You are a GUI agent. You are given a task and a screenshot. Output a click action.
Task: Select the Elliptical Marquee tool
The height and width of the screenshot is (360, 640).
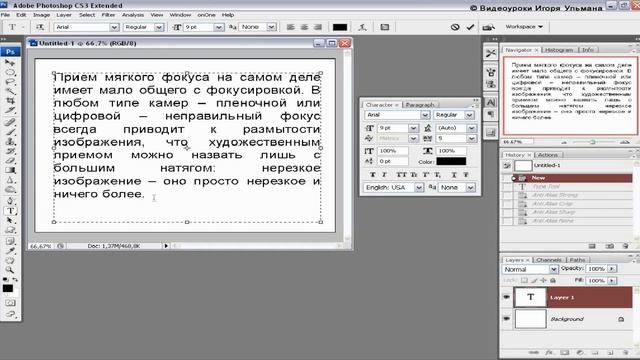(10, 72)
